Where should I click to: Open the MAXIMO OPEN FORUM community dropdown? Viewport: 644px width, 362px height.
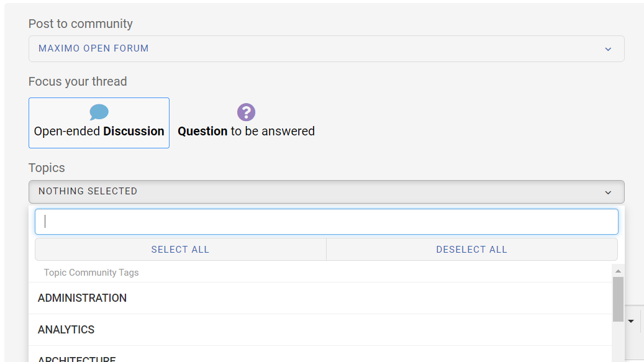click(327, 49)
